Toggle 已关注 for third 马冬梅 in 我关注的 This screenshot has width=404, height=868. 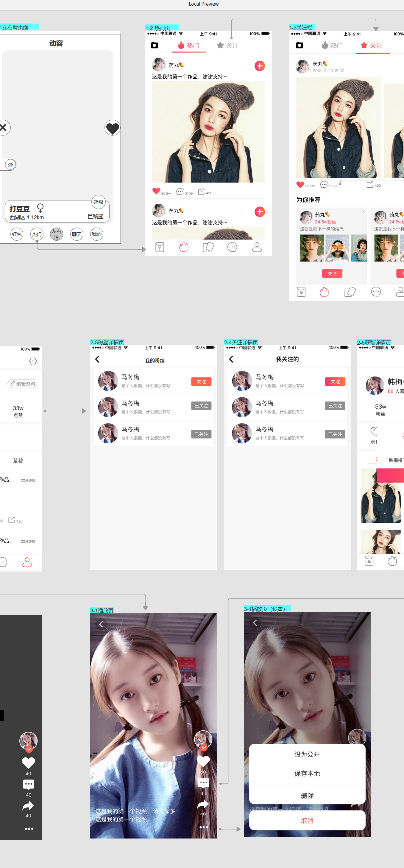click(x=335, y=434)
